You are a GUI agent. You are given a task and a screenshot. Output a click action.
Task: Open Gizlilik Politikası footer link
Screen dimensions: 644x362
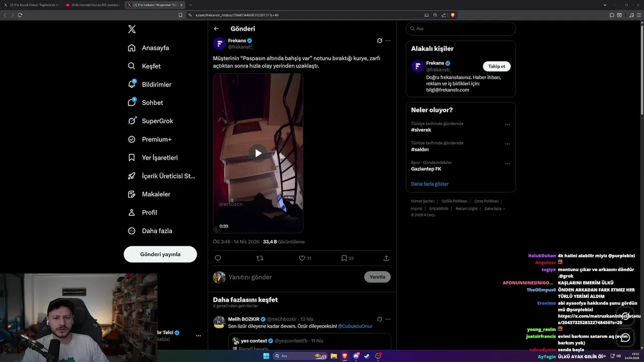click(x=454, y=201)
